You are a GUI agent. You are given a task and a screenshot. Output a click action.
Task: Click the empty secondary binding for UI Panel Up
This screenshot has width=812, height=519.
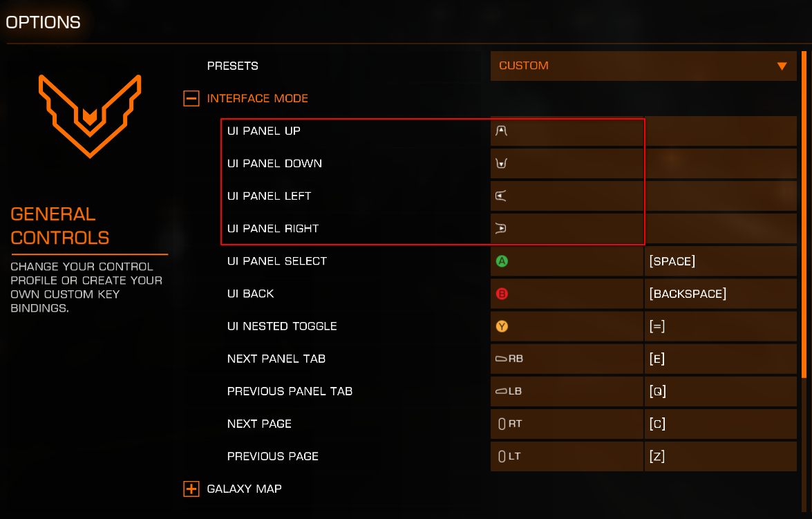(720, 131)
